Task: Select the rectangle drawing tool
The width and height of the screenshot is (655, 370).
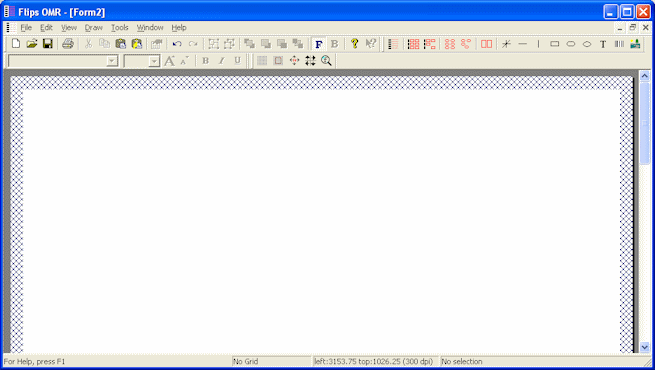Action: [x=554, y=44]
